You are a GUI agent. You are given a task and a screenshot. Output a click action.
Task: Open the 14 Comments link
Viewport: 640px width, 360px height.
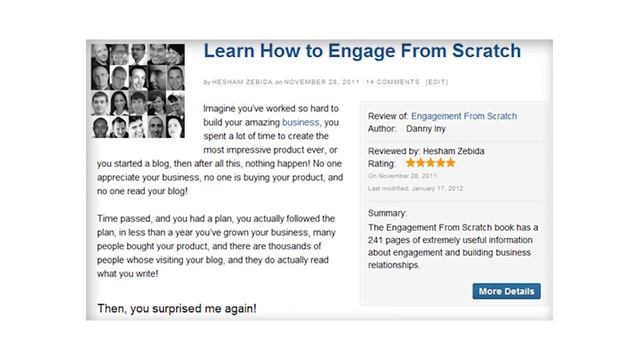tap(393, 82)
